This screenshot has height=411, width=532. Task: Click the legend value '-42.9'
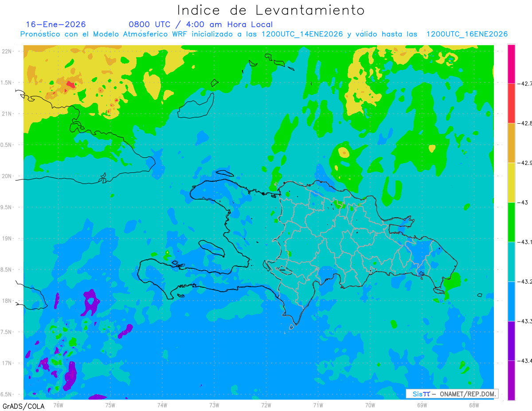pos(524,163)
